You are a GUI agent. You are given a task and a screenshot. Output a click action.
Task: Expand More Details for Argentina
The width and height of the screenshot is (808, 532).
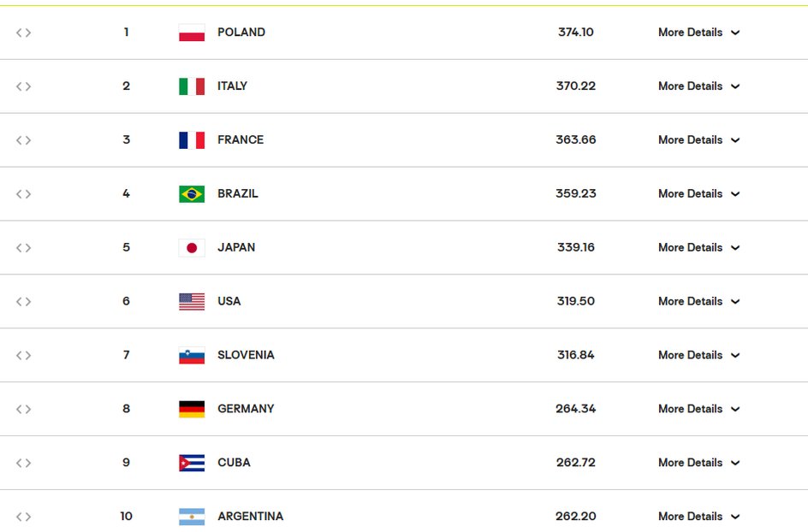698,517
